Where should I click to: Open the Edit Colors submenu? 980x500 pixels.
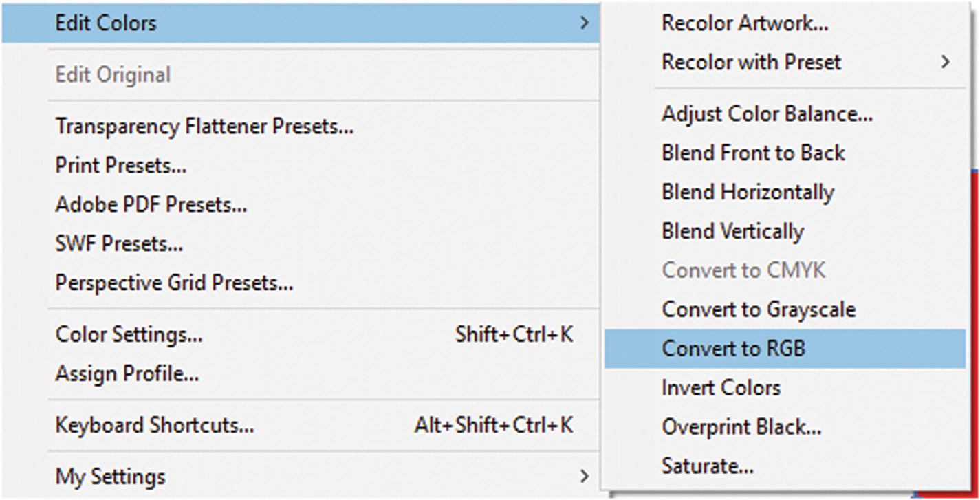coord(106,23)
